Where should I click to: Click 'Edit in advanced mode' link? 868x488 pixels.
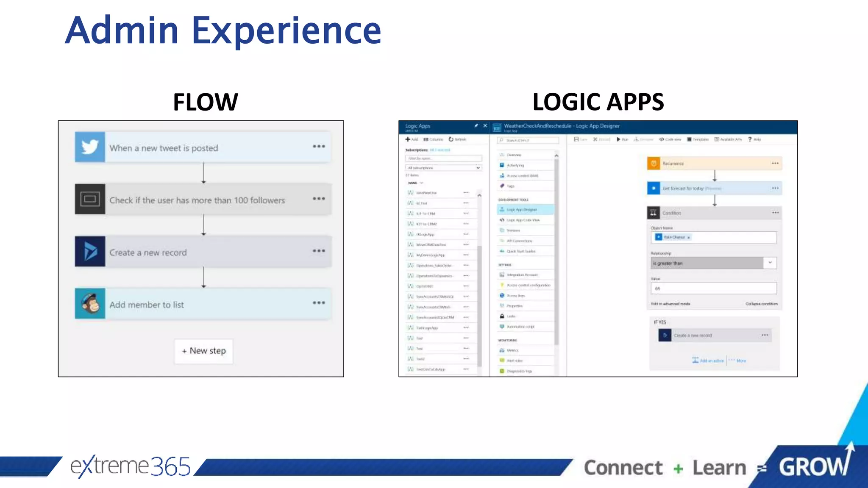click(670, 304)
